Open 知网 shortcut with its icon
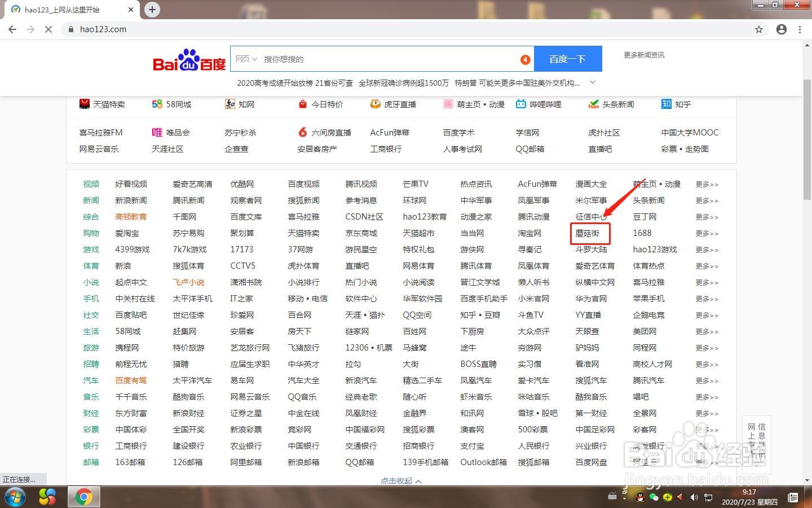This screenshot has width=812, height=508. point(240,104)
